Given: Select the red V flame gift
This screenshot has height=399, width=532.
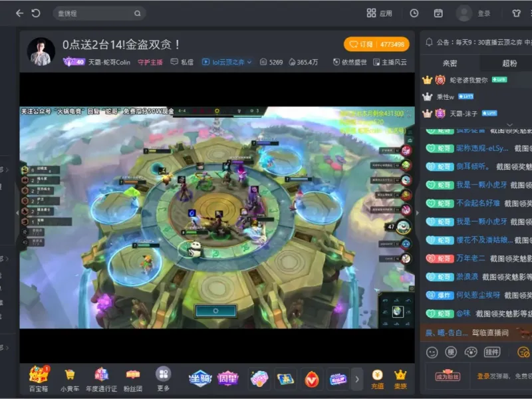Looking at the screenshot, I should tap(311, 379).
